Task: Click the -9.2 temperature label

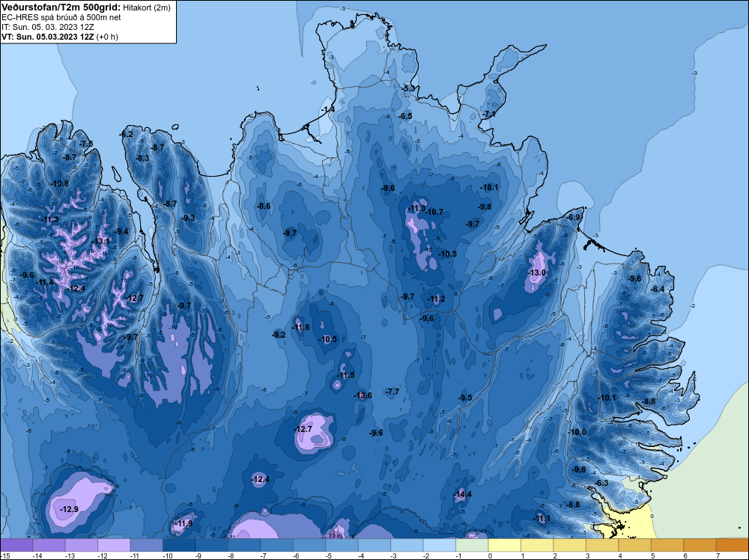Action: [x=279, y=335]
